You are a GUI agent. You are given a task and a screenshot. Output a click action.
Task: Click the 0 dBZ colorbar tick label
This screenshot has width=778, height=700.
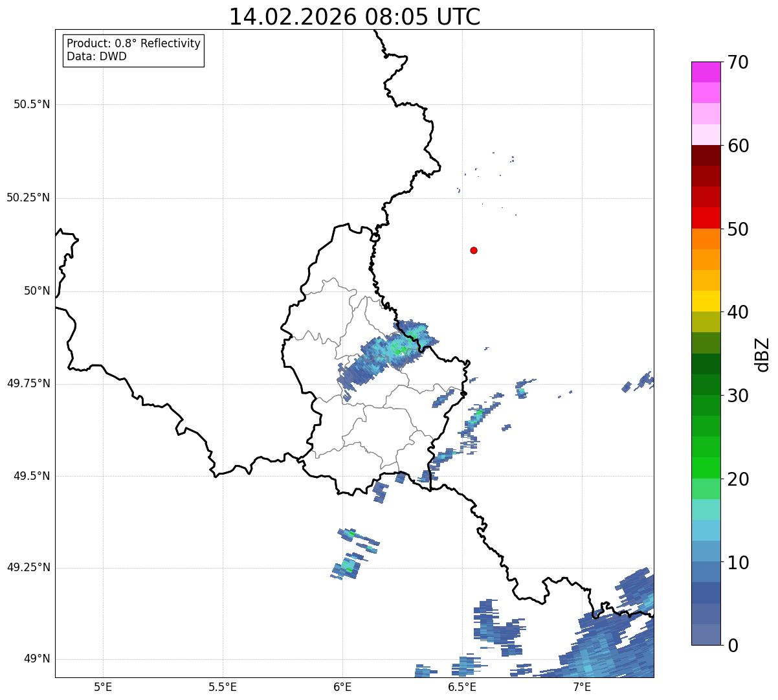pyautogui.click(x=732, y=646)
